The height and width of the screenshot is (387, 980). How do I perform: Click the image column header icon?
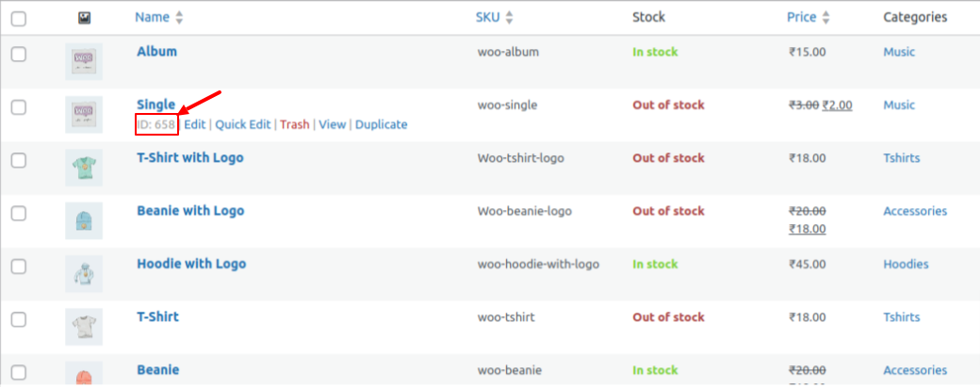[83, 17]
